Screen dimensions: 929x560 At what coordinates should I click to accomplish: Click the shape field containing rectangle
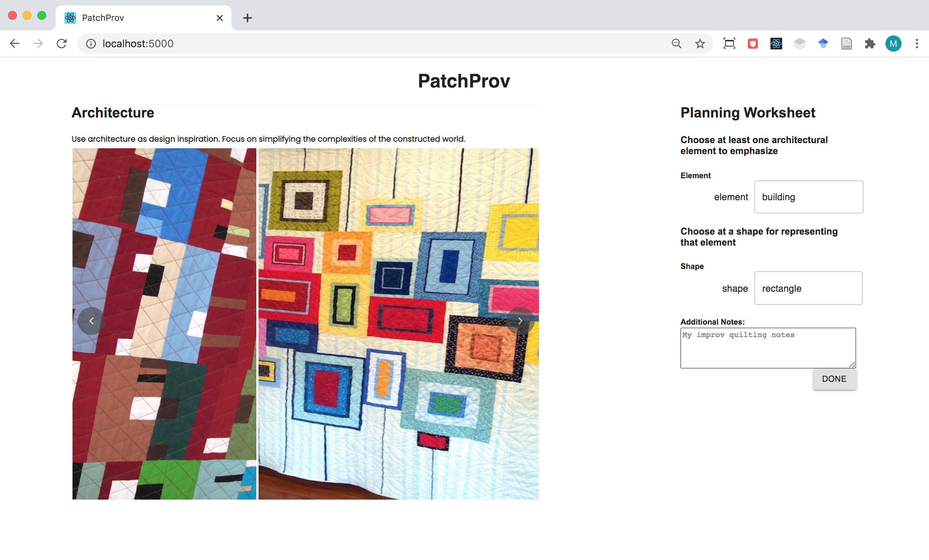pyautogui.click(x=808, y=288)
